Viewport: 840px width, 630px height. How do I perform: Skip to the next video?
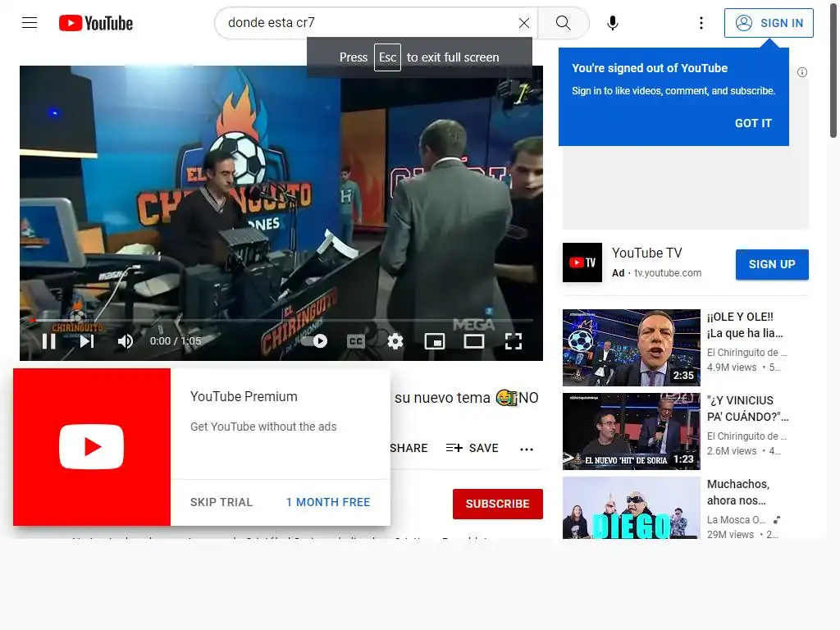click(87, 341)
